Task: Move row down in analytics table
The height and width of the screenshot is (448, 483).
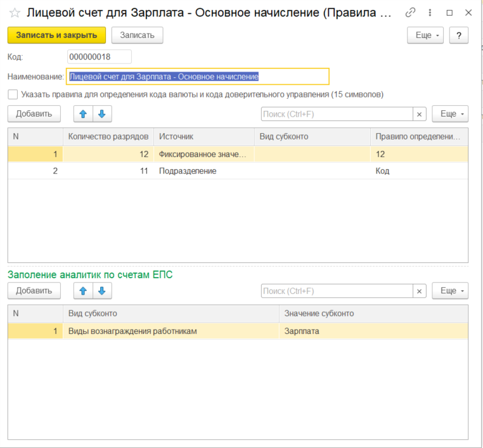Action: pyautogui.click(x=102, y=291)
